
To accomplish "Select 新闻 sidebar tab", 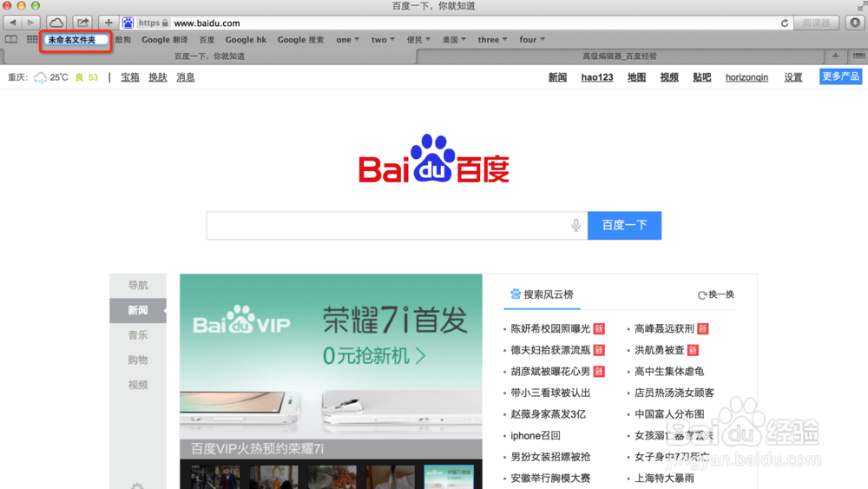I will tap(138, 310).
